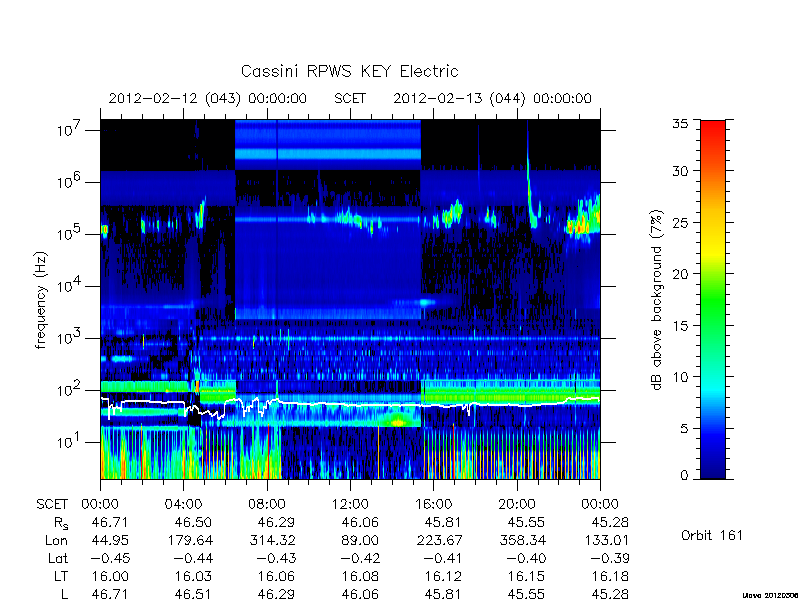Click the 'dB above background (7%)' label

657,300
